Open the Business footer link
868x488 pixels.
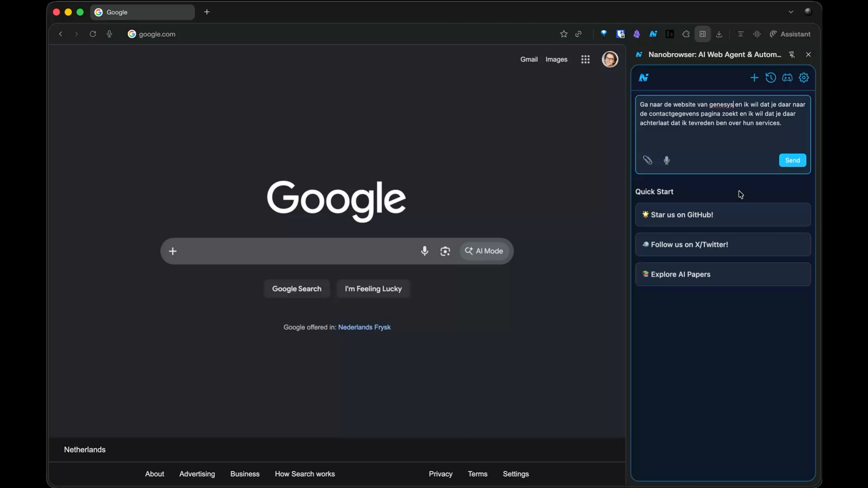[x=245, y=474]
